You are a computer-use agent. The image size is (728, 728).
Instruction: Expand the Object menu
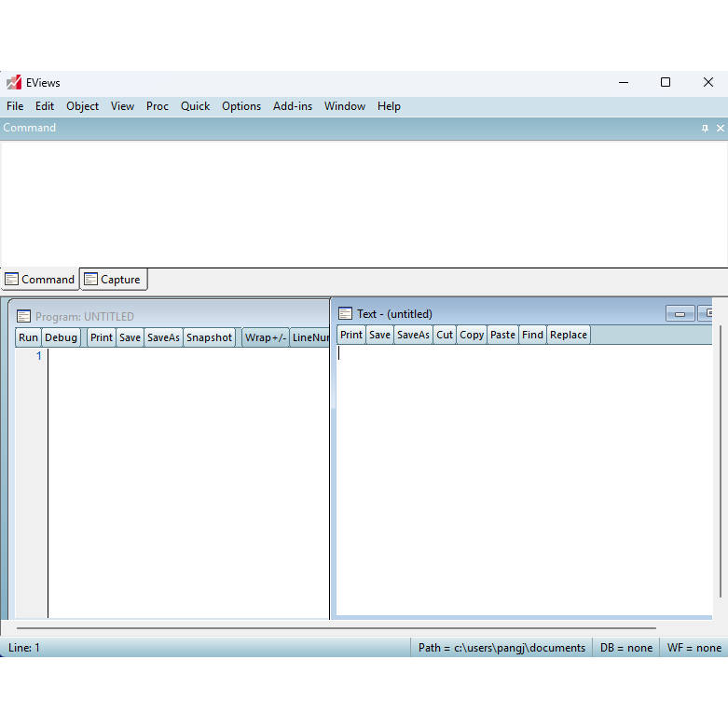82,106
